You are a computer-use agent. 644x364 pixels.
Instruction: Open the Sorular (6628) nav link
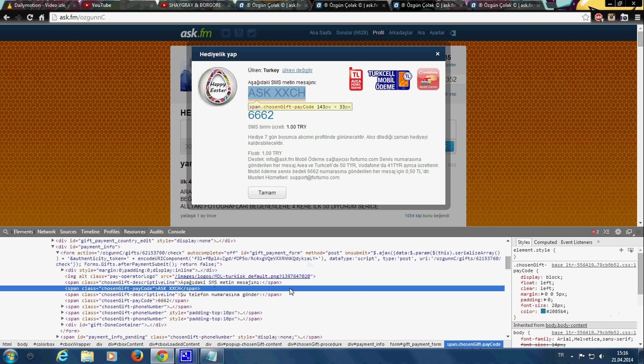coord(352,33)
